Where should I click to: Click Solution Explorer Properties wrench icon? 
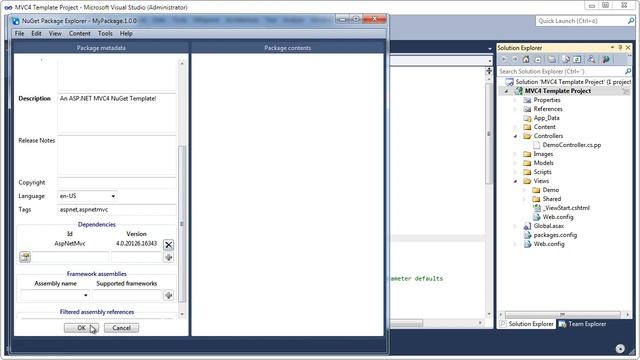click(605, 60)
